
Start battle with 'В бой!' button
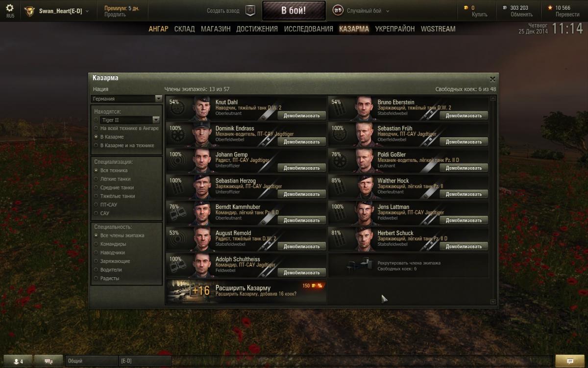pos(294,10)
